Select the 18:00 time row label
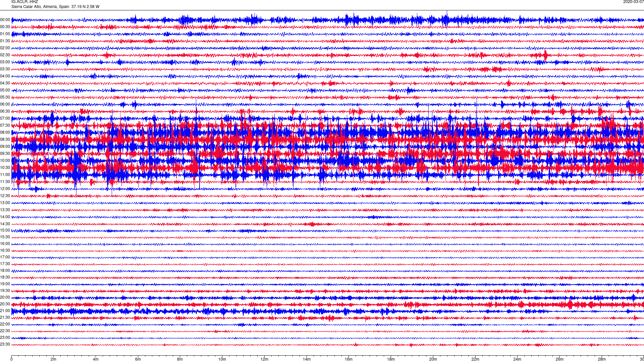The width and height of the screenshot is (644, 362). tap(5, 271)
